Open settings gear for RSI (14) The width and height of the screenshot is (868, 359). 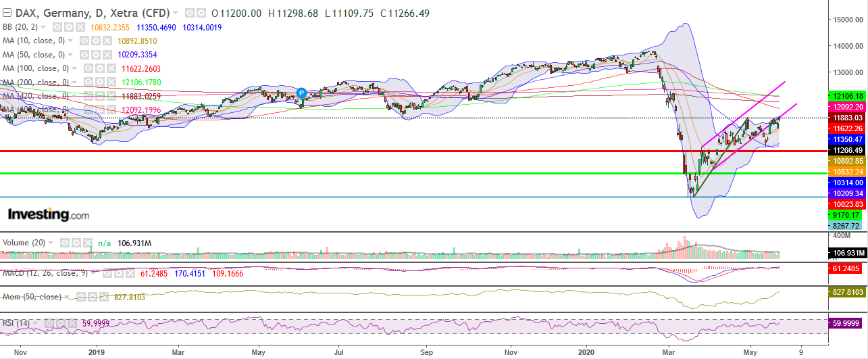tap(61, 323)
